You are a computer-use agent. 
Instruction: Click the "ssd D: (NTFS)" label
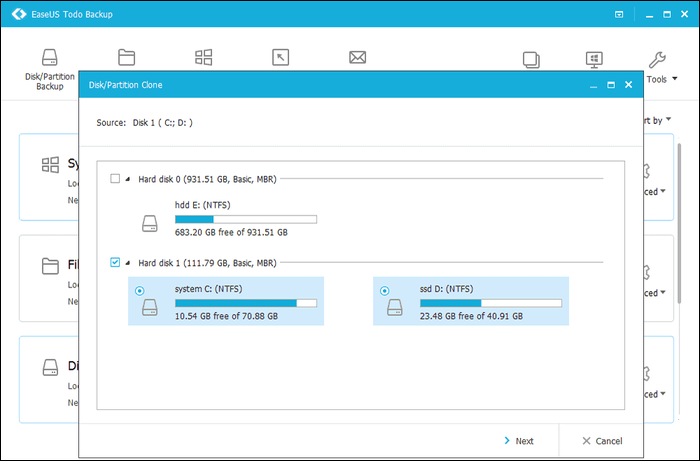point(446,289)
